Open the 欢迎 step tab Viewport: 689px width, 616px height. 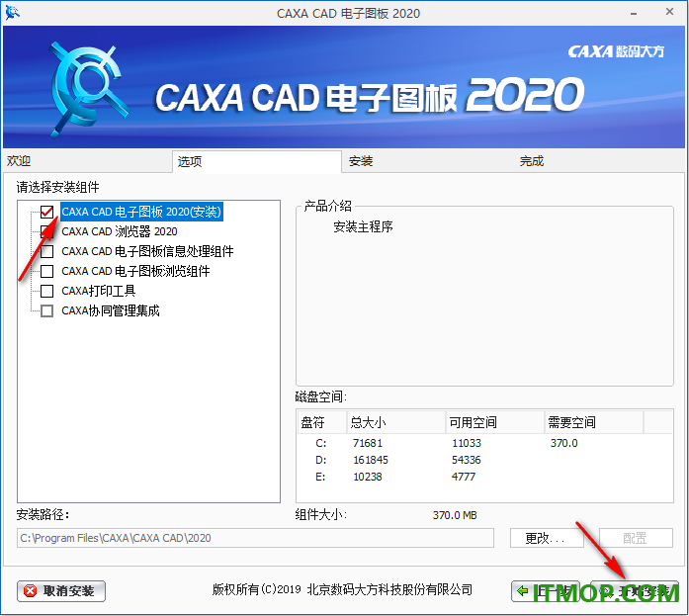tap(88, 161)
